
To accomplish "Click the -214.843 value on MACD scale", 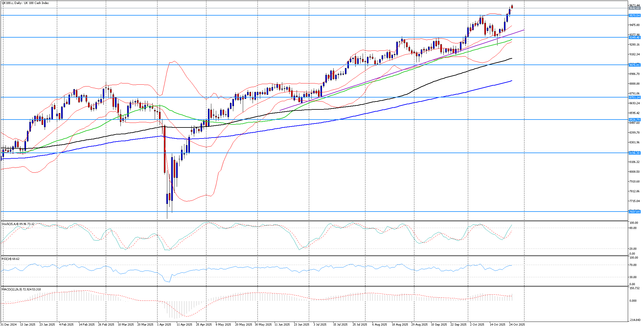I will tap(634, 320).
